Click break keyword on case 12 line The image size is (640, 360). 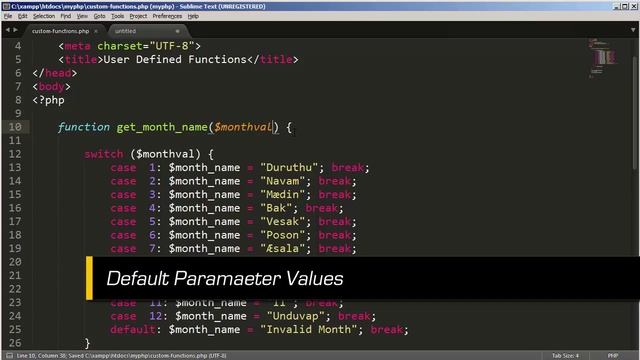click(x=354, y=316)
